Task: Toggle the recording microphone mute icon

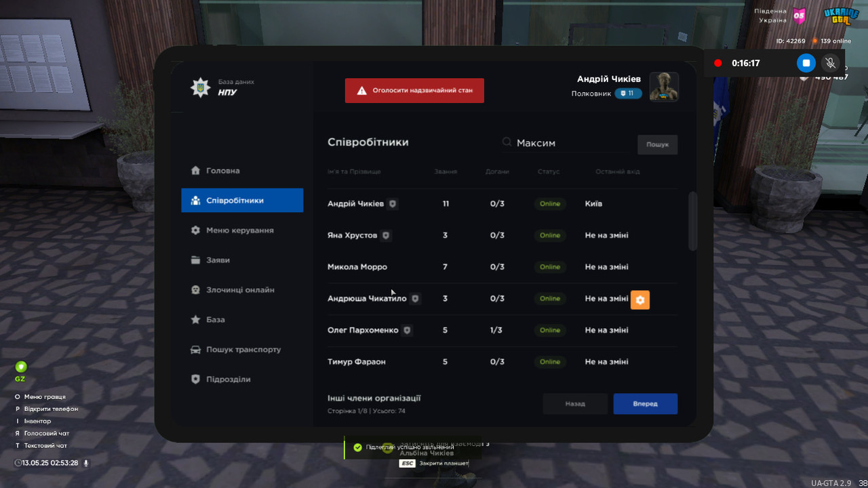Action: (x=830, y=63)
